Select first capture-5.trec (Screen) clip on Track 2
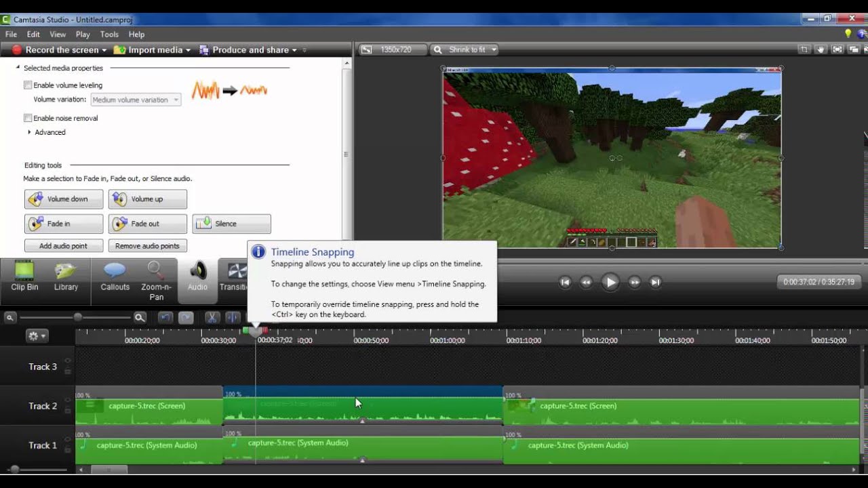Image resolution: width=868 pixels, height=488 pixels. [149, 406]
